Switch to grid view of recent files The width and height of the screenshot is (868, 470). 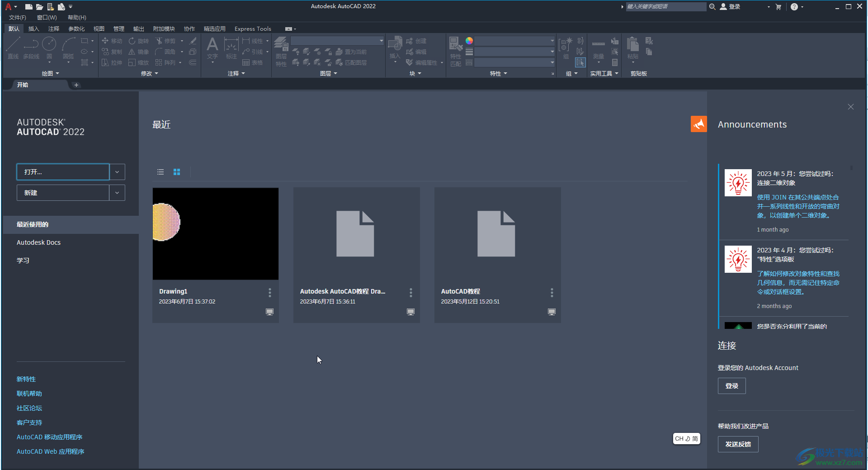tap(177, 172)
